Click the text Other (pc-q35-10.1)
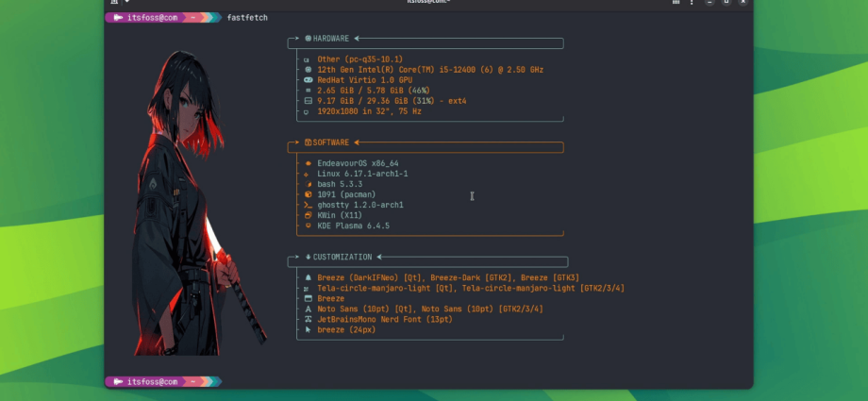868x401 pixels. (359, 59)
